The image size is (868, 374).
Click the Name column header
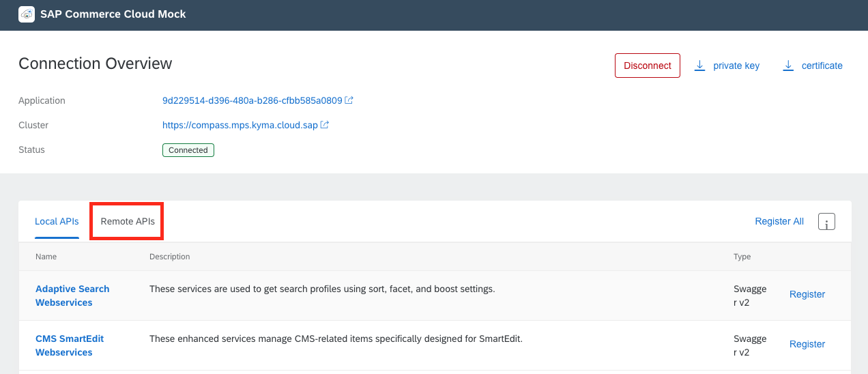[46, 257]
